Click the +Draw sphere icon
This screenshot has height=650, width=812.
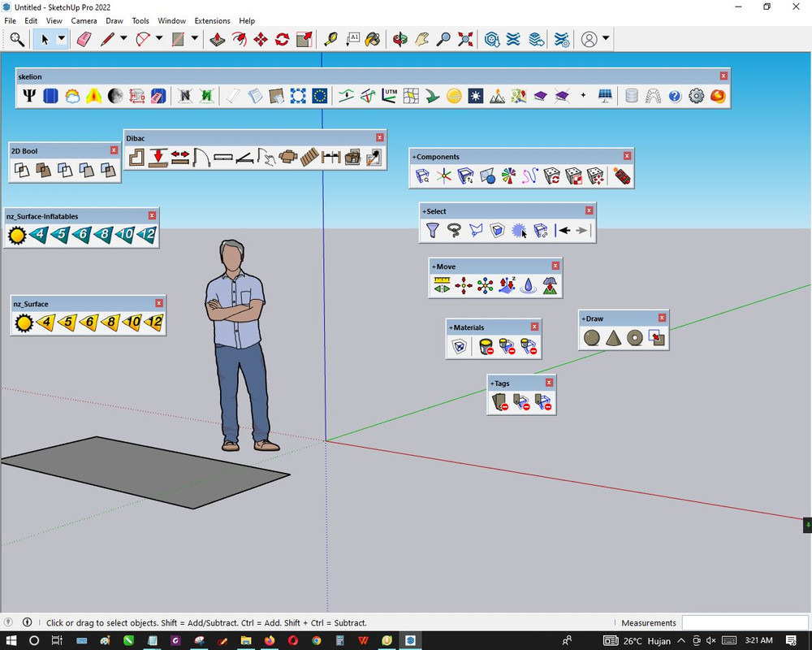pyautogui.click(x=591, y=338)
